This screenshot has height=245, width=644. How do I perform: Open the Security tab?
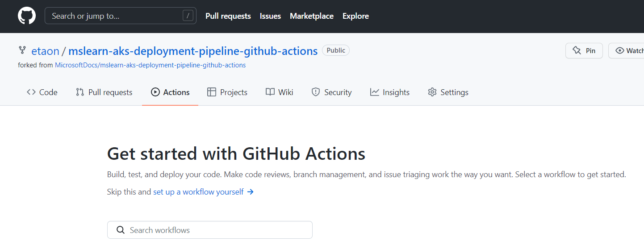pyautogui.click(x=331, y=92)
